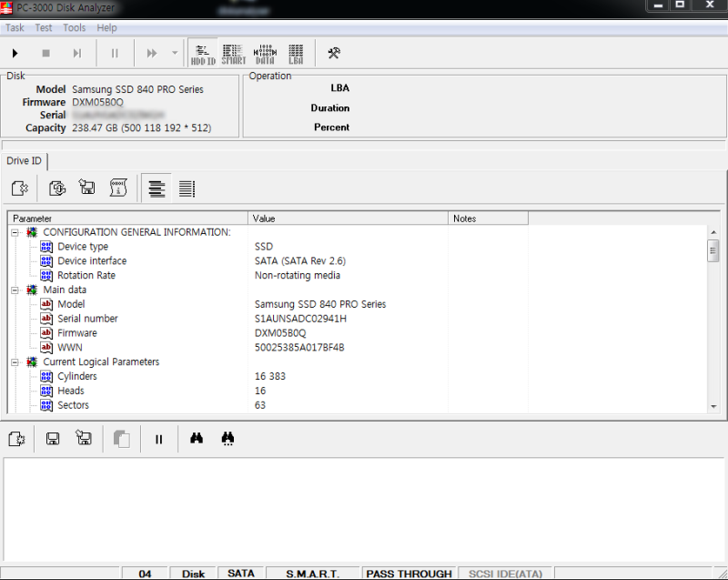
Task: Click the find-next binoculars icon
Action: point(227,438)
